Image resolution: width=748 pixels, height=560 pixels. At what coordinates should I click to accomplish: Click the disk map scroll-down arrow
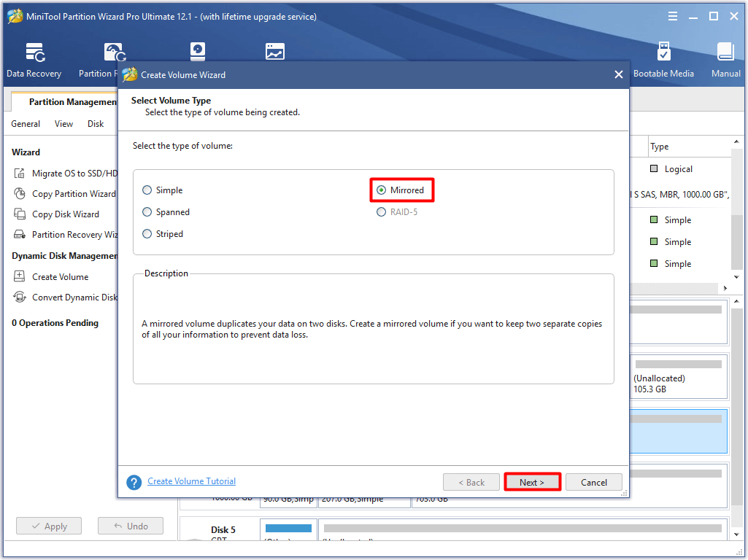click(736, 534)
